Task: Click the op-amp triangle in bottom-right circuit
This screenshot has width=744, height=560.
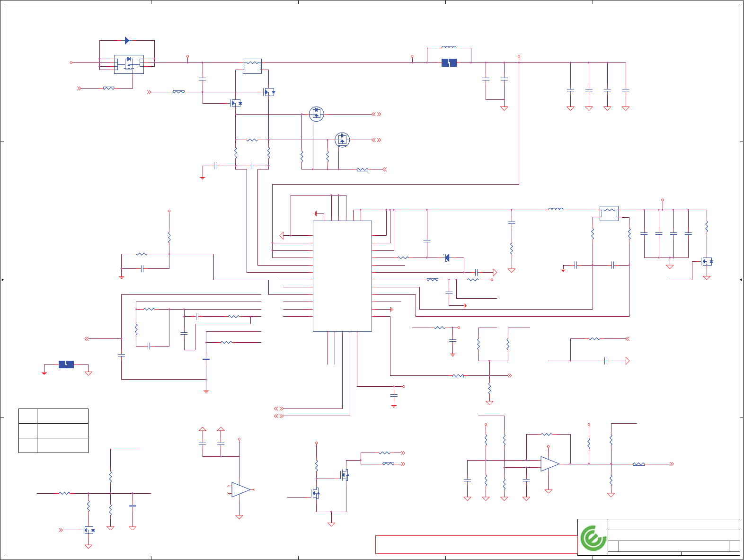Action: tap(550, 464)
